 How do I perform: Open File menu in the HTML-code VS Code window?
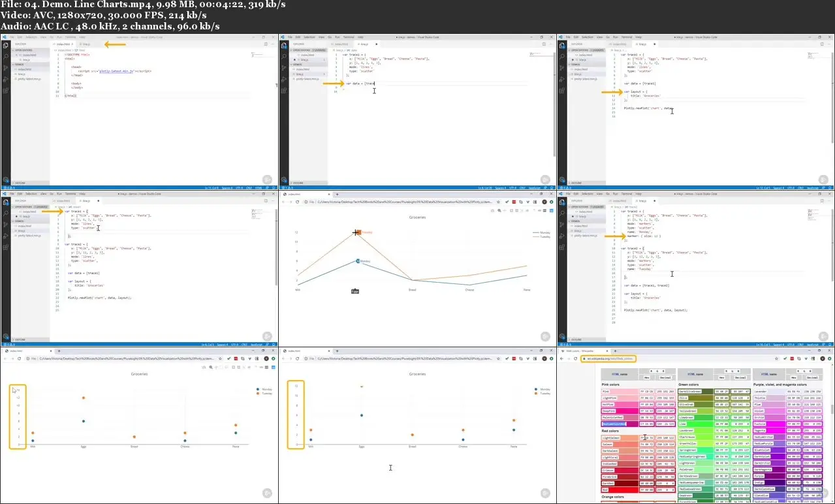[12, 37]
